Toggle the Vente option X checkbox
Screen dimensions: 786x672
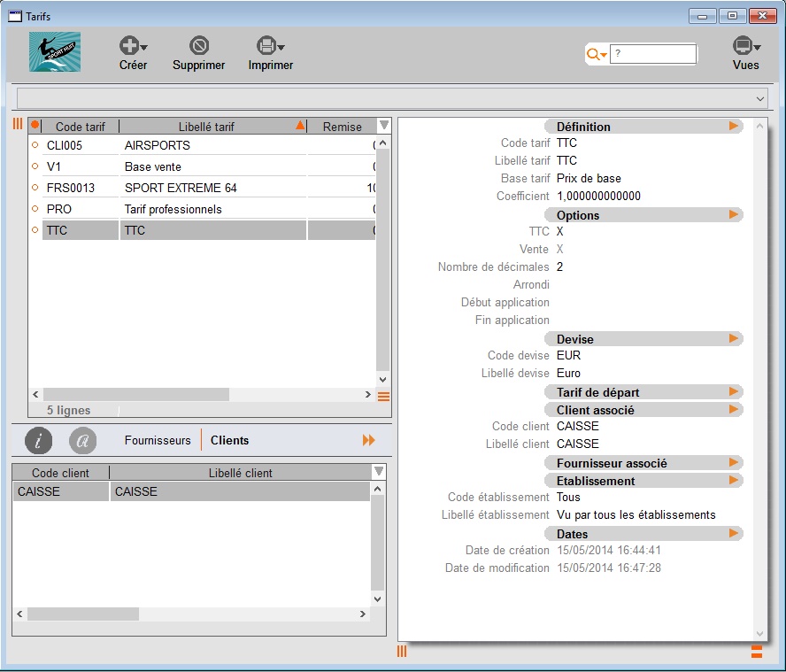click(560, 249)
